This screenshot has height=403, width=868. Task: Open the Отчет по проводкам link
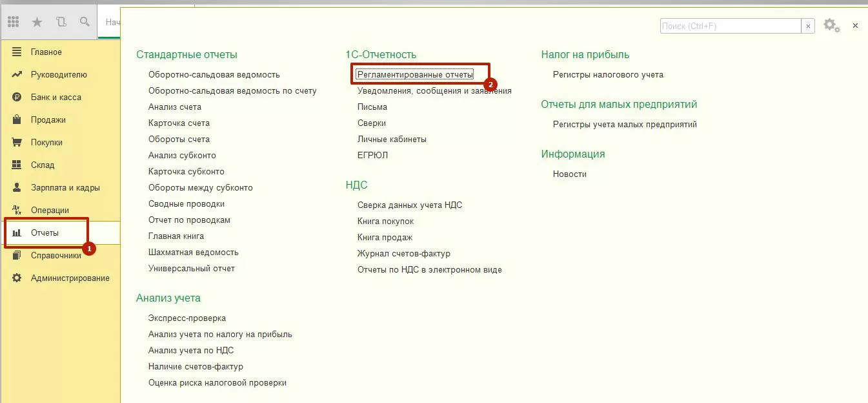point(189,220)
